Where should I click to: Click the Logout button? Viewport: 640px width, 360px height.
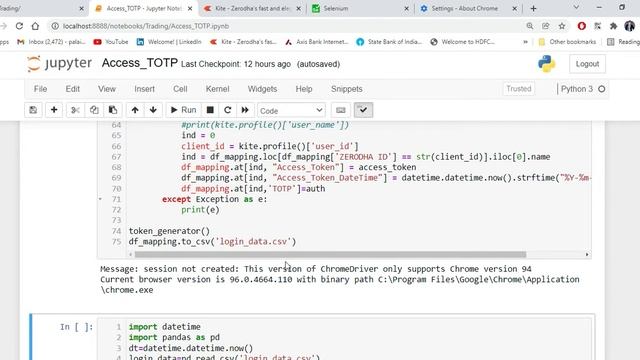pyautogui.click(x=587, y=64)
